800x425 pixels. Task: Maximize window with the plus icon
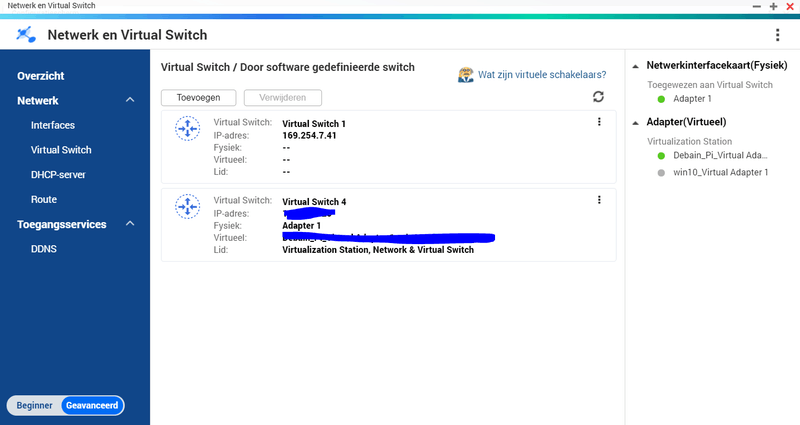773,6
